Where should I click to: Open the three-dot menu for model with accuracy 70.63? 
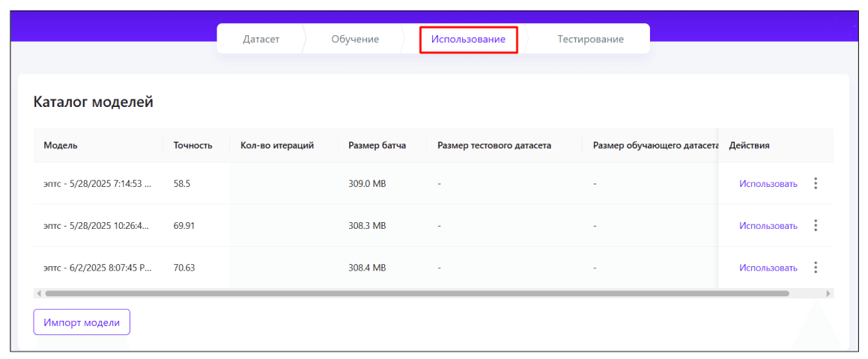click(816, 267)
